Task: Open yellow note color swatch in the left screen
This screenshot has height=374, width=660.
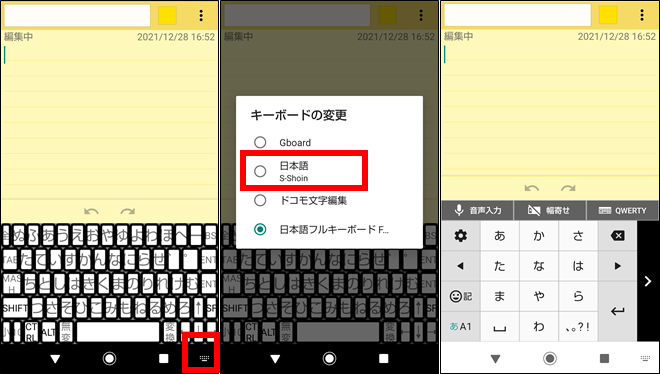Action: click(168, 16)
